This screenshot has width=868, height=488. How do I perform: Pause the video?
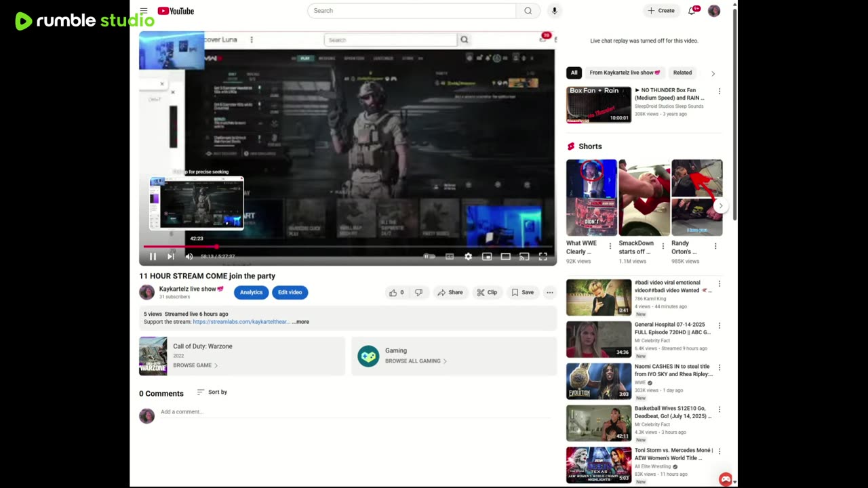coord(153,256)
